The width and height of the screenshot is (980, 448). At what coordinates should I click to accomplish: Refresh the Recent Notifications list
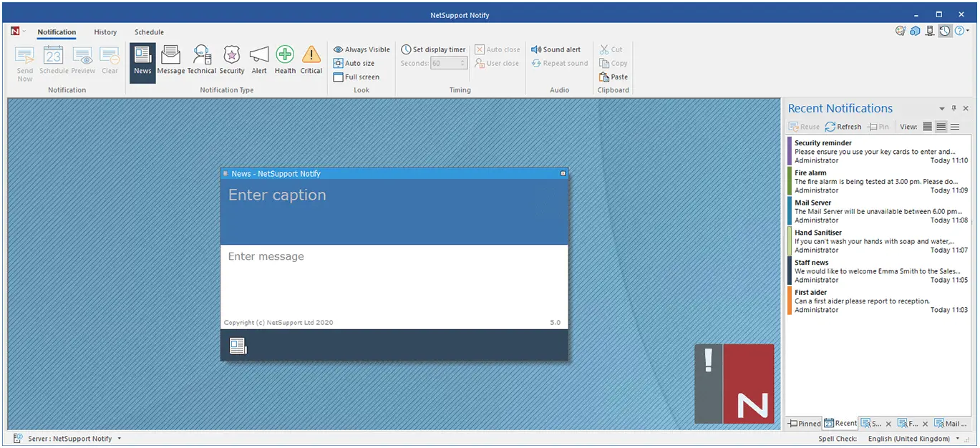843,126
